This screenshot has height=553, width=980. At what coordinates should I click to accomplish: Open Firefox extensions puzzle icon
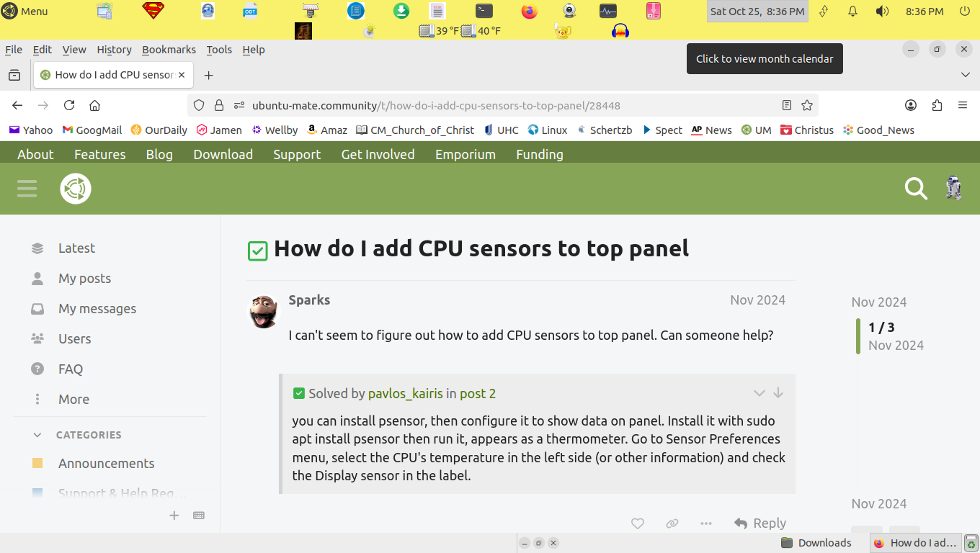937,105
